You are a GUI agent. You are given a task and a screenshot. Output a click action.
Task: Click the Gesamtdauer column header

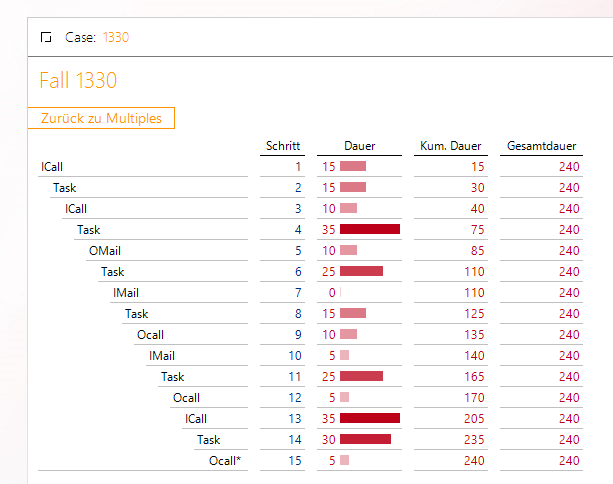[541, 146]
